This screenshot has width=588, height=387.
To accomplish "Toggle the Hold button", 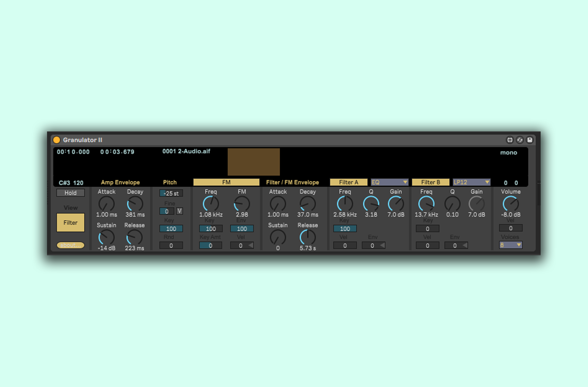I will pyautogui.click(x=71, y=193).
